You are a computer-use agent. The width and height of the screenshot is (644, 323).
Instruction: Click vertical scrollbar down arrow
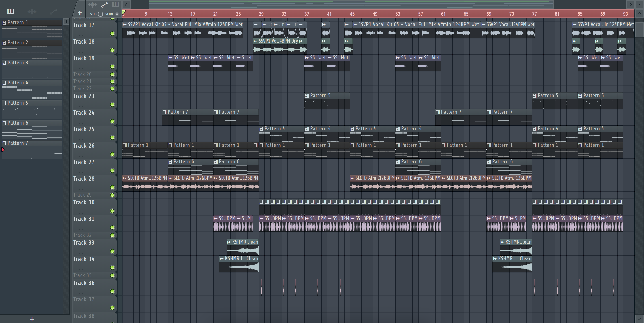(x=639, y=319)
